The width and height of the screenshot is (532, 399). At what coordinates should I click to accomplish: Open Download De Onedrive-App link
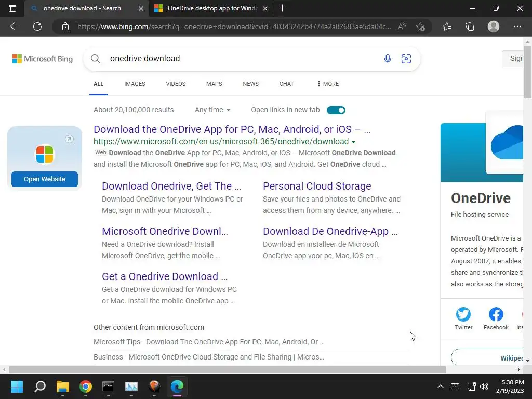click(330, 231)
